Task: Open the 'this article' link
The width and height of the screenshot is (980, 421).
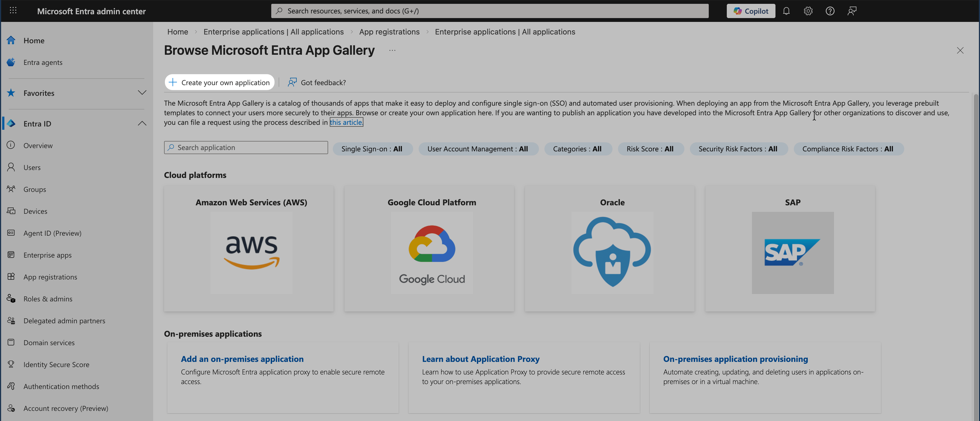Action: pyautogui.click(x=346, y=122)
